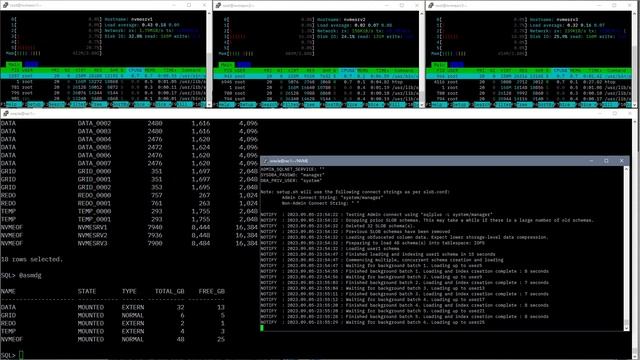This screenshot has height=360, width=640.
Task: Click the TOTAL_GB column header
Action: coord(169,291)
